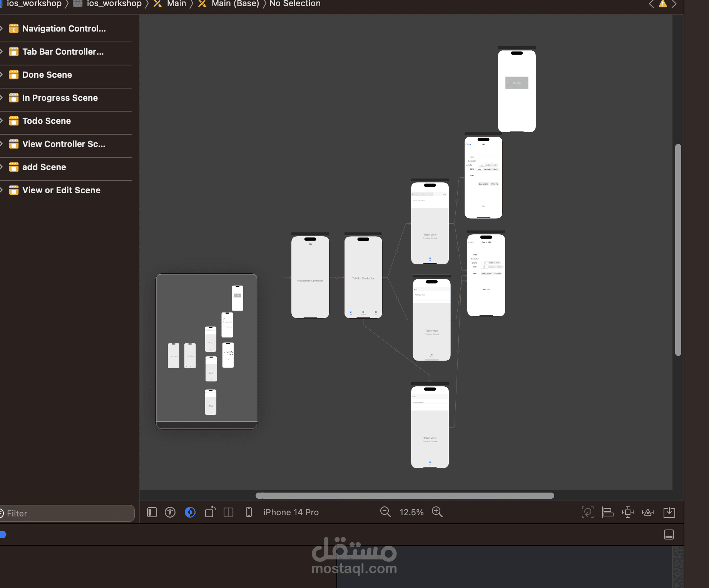The height and width of the screenshot is (588, 709).
Task: Toggle the device appearance to light mode
Action: click(x=190, y=512)
